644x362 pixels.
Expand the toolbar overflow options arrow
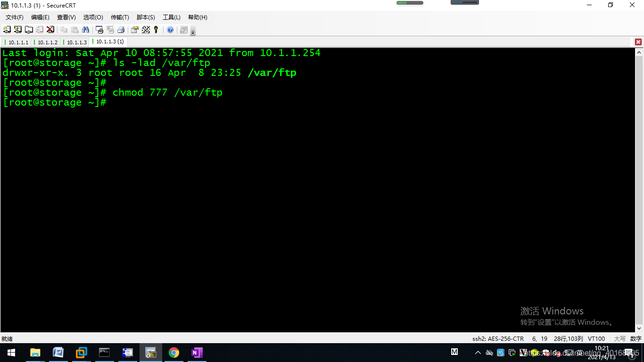click(193, 31)
